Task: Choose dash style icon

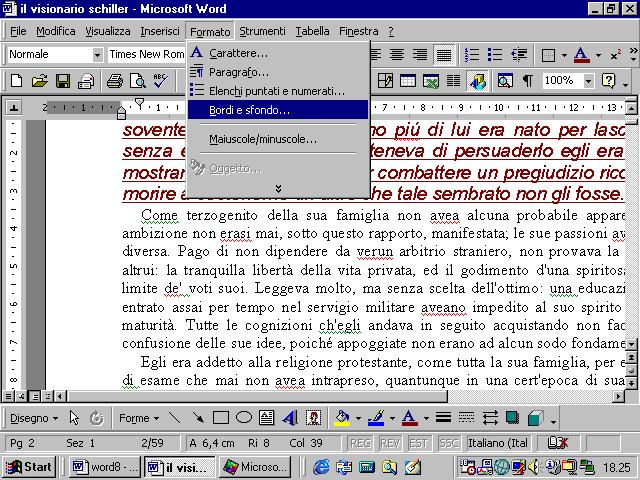Action: point(466,418)
